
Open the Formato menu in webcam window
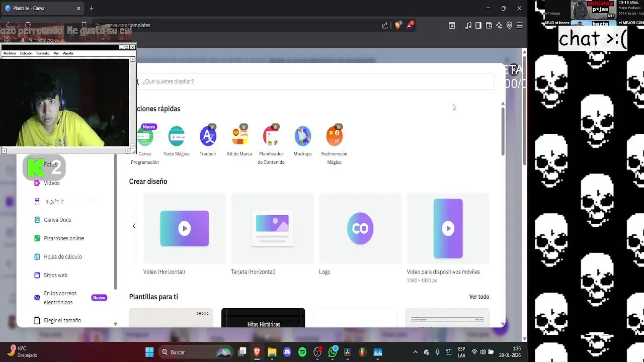(43, 53)
